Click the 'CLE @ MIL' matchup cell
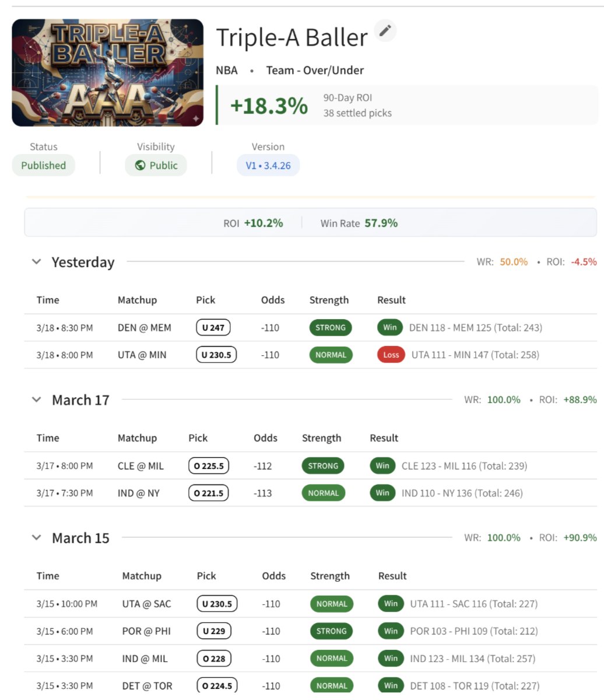The image size is (604, 700). click(141, 466)
